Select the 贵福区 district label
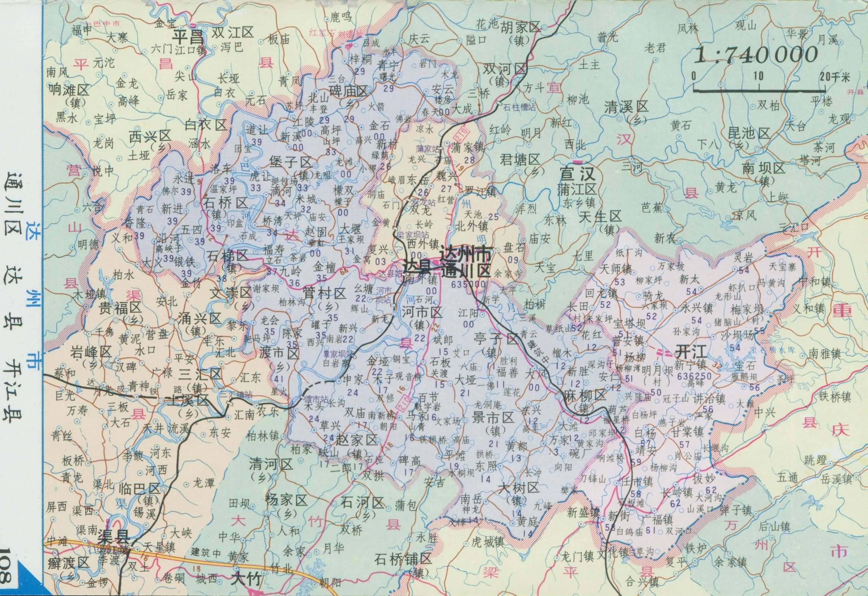 tap(120, 308)
